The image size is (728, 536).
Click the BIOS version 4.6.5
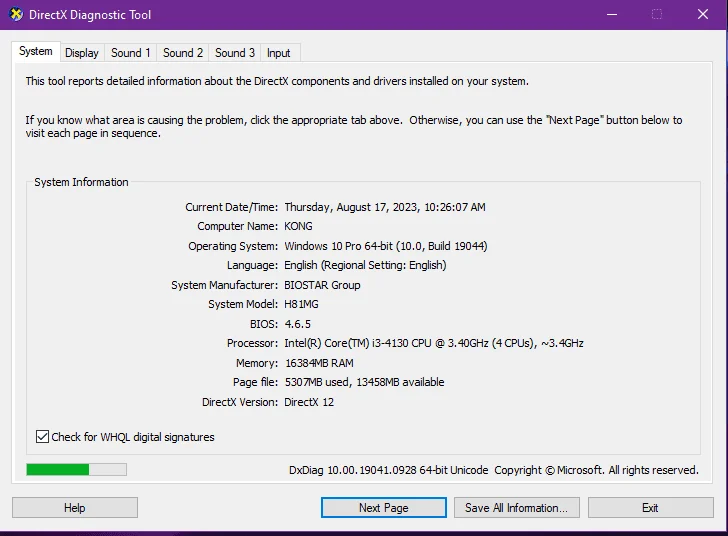pos(298,324)
